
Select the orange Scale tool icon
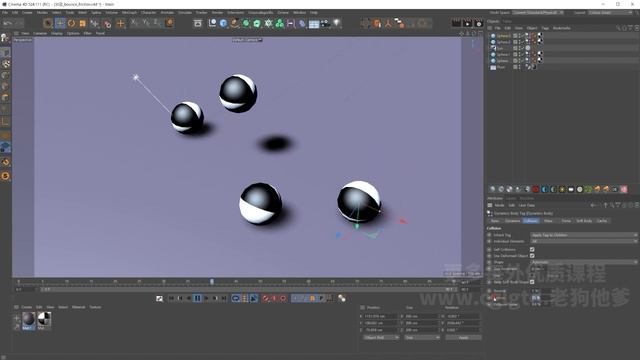click(x=82, y=23)
